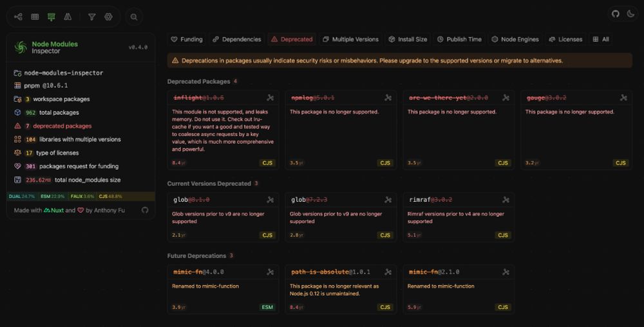This screenshot has height=327, width=644.
Task: Open graph icon on mimic-fn@4.0.0 card
Action: tap(270, 272)
